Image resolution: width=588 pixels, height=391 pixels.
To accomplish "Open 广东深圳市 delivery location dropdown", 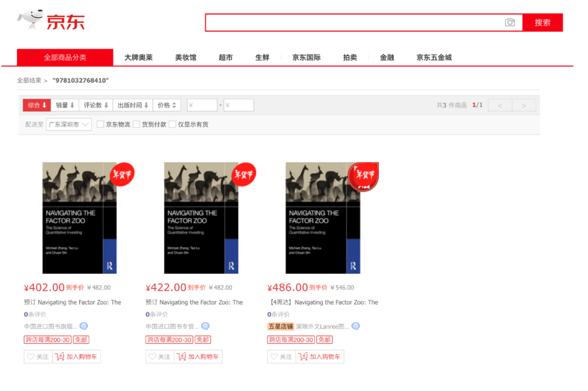I will (x=69, y=124).
